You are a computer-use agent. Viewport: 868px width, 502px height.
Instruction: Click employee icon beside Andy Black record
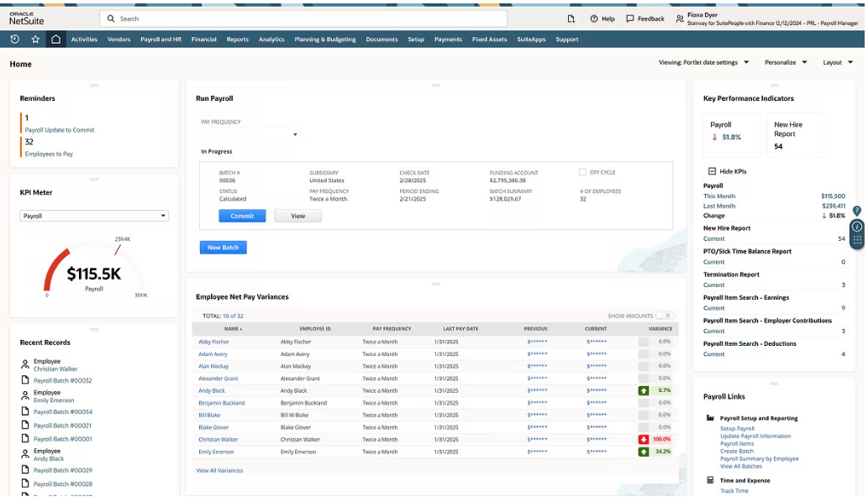(25, 454)
